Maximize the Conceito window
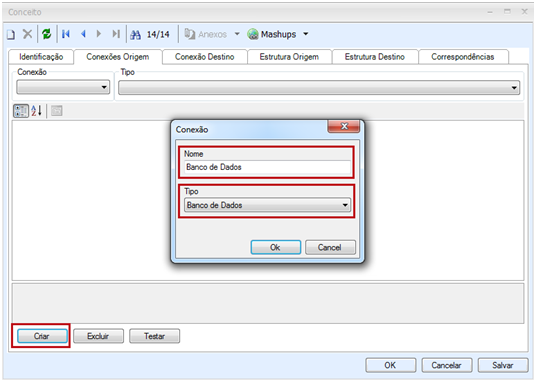Screen dimensions: 536x382 507,12
